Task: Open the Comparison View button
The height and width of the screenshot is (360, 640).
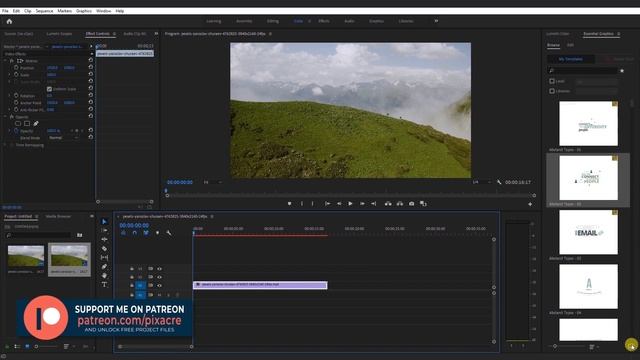Action: [423, 204]
